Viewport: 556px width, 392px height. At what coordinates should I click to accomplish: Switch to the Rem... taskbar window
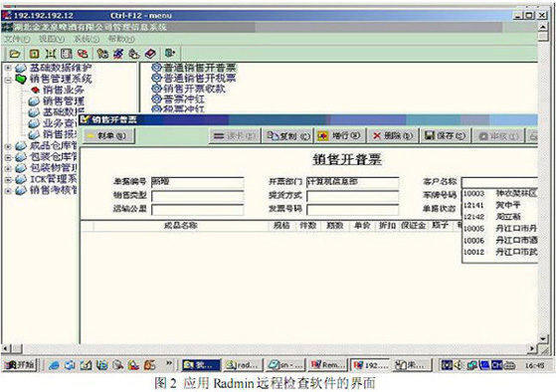(x=328, y=365)
